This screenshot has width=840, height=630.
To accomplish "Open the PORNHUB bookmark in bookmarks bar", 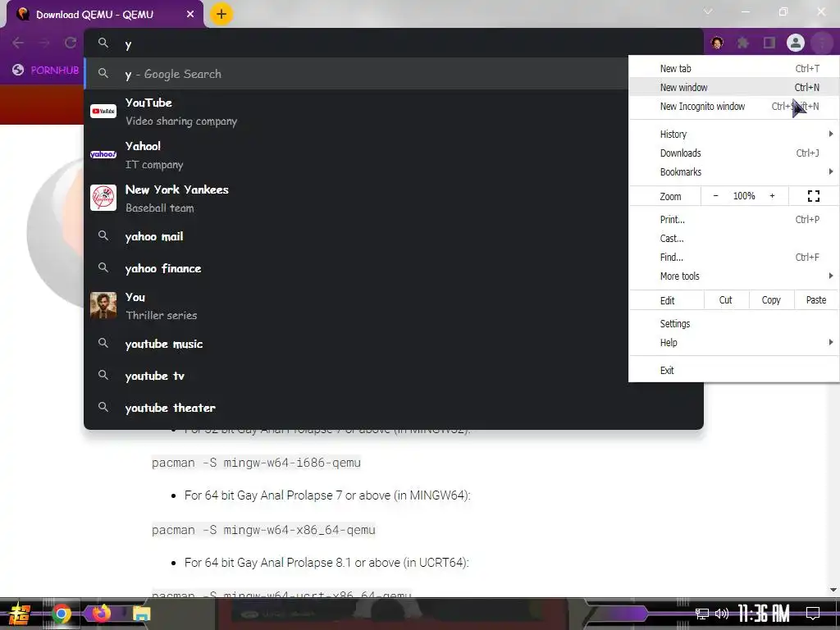I will coord(46,70).
